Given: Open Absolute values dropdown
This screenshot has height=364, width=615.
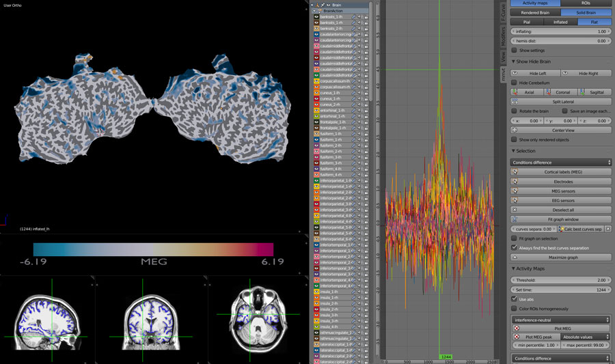Looking at the screenshot, I should tap(585, 337).
